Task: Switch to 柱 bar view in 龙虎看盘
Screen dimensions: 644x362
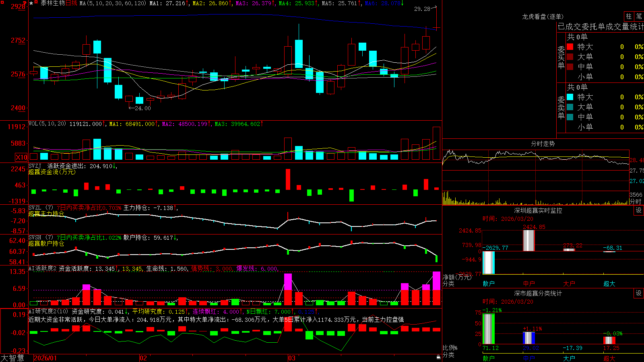Action: pos(629,16)
